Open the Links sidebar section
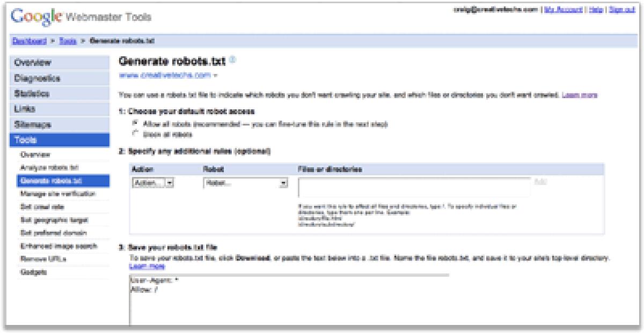The width and height of the screenshot is (644, 333). (59, 109)
